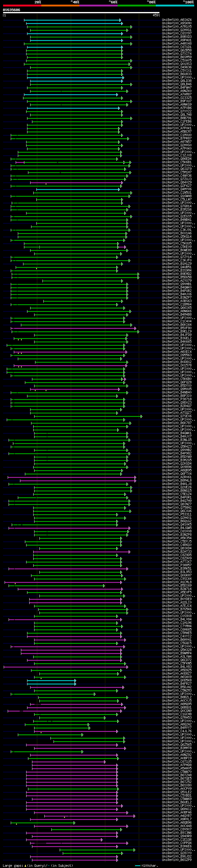The height and width of the screenshot is (868, 197).
Task: Select the text UniRef100_B2R4Q7
Action: tap(177, 406)
